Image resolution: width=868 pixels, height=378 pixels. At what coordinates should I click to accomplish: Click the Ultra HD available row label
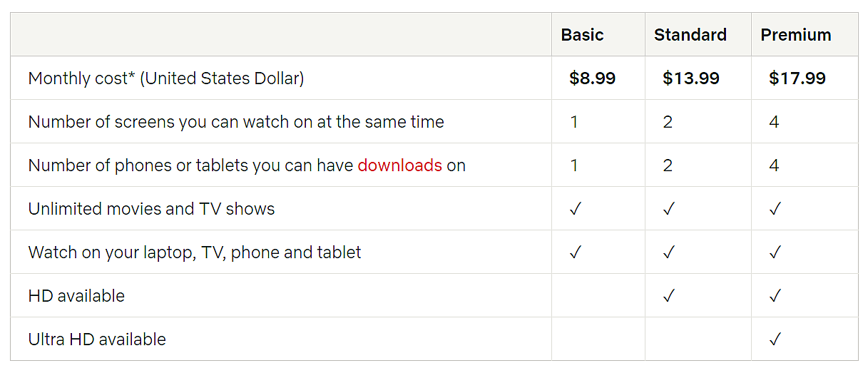point(97,339)
